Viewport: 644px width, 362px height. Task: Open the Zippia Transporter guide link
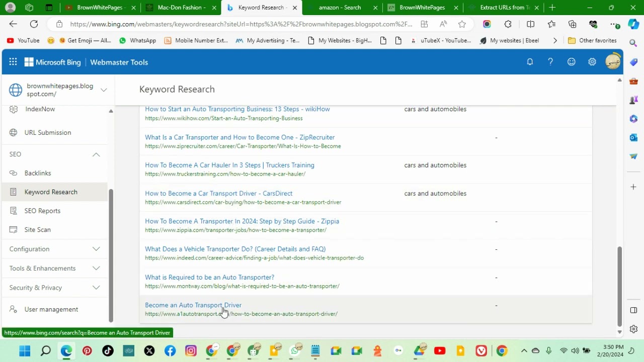[242, 221]
